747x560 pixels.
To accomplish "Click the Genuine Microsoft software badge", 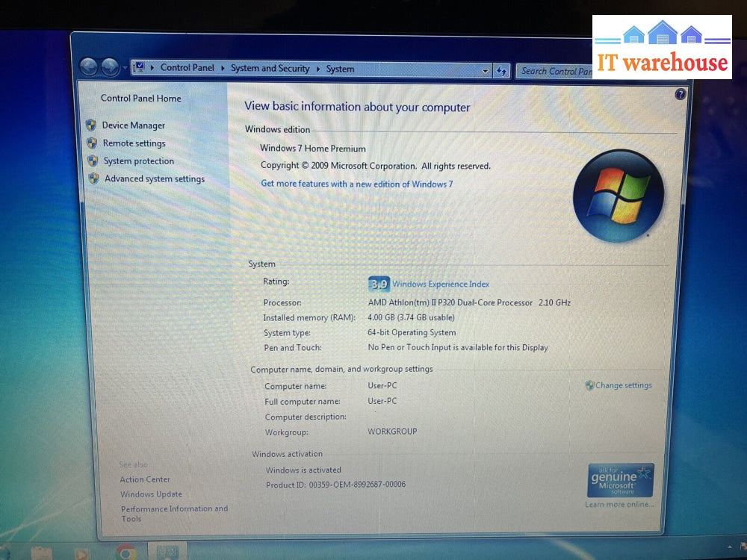I will [x=620, y=480].
